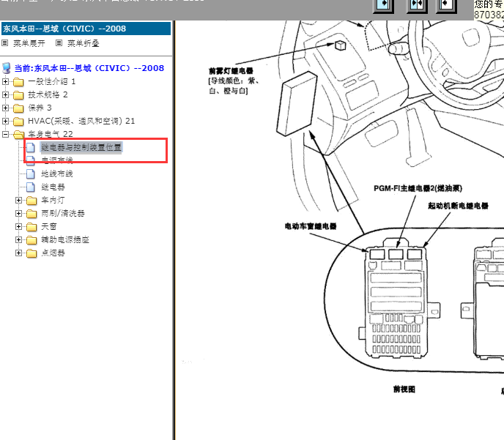
Task: Click the PGM-FI主继电器2(燃油泵) diagram label
Action: coord(418,189)
